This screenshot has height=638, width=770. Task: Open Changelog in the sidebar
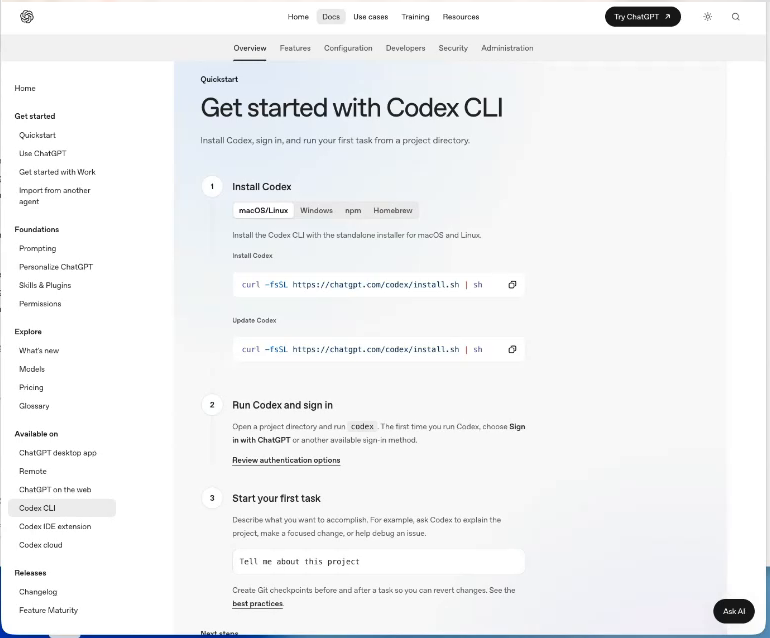38,592
